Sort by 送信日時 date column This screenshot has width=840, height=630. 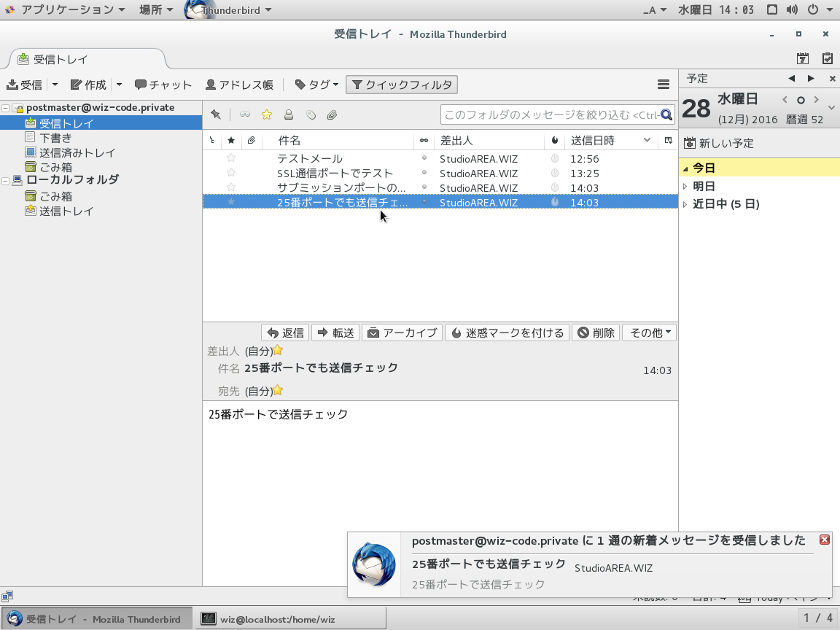coord(612,140)
